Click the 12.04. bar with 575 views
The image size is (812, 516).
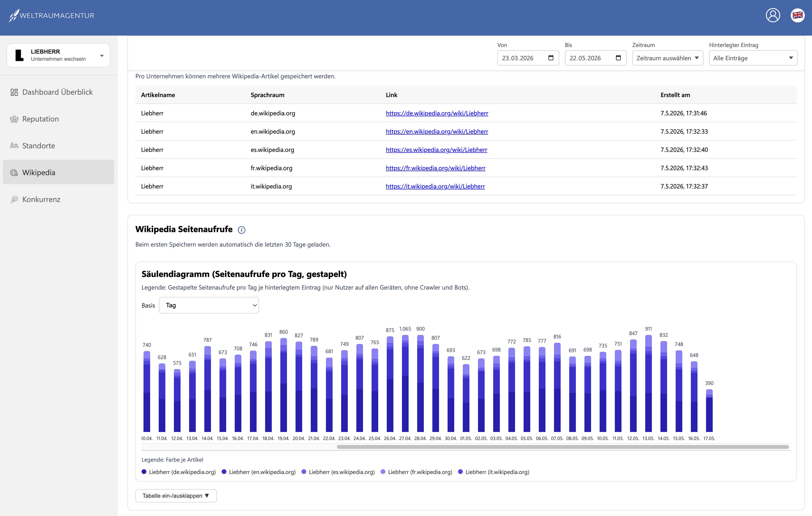click(177, 400)
